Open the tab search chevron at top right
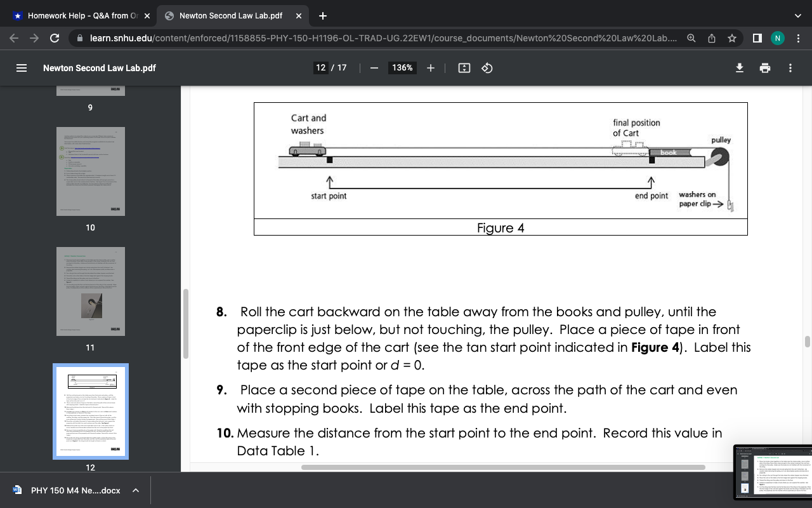812x508 pixels. pyautogui.click(x=797, y=15)
